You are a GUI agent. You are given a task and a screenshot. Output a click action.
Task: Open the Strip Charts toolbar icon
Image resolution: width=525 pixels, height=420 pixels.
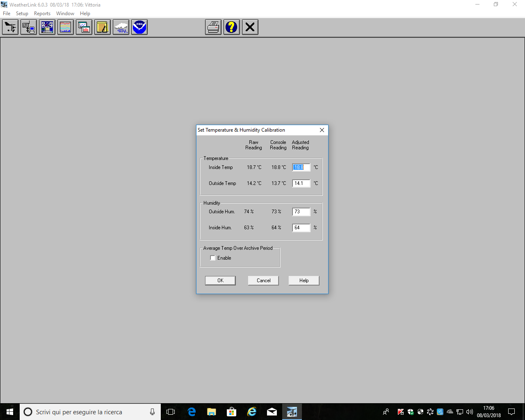point(84,27)
